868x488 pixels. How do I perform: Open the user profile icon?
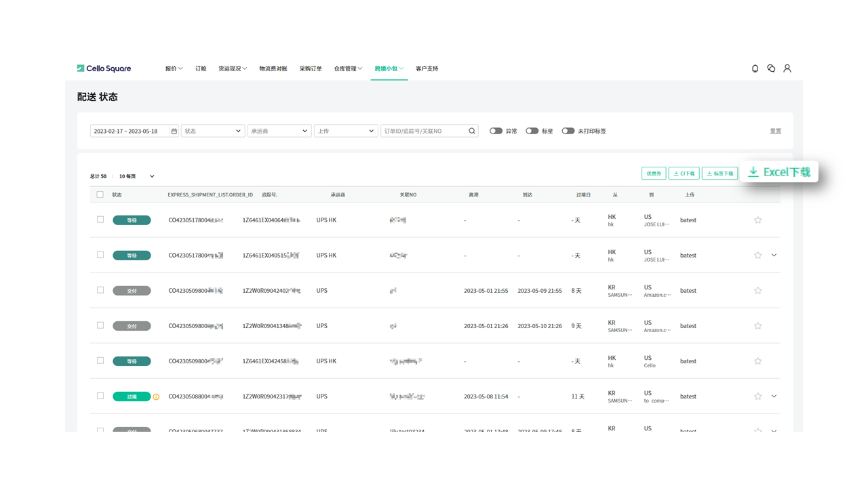point(787,68)
